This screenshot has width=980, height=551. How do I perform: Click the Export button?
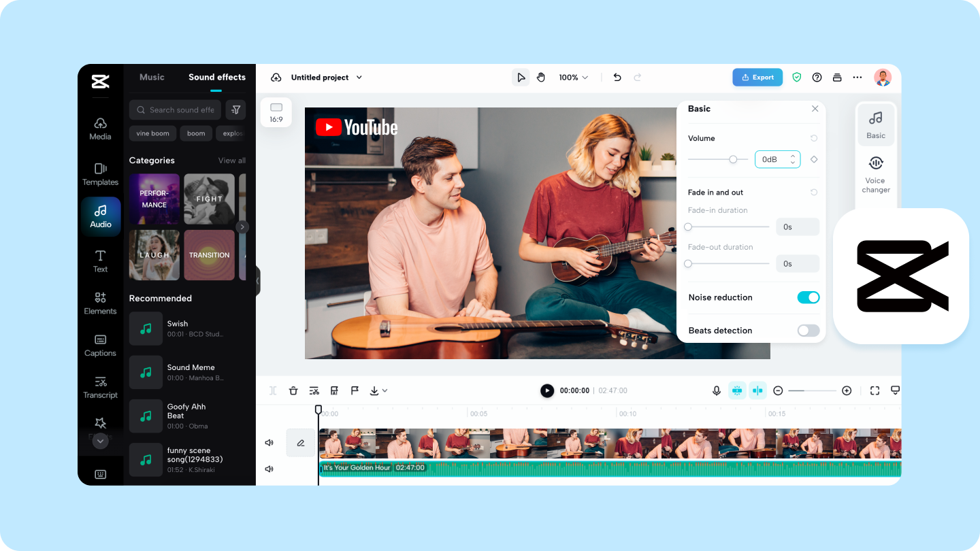point(757,77)
